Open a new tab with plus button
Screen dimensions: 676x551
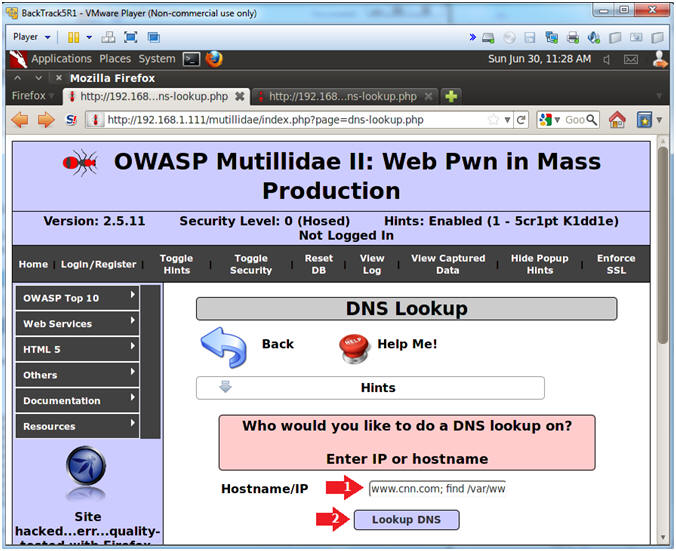[451, 96]
